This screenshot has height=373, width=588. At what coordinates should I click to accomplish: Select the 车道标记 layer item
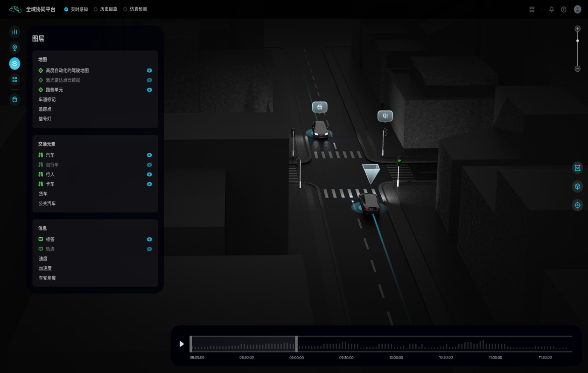(47, 99)
